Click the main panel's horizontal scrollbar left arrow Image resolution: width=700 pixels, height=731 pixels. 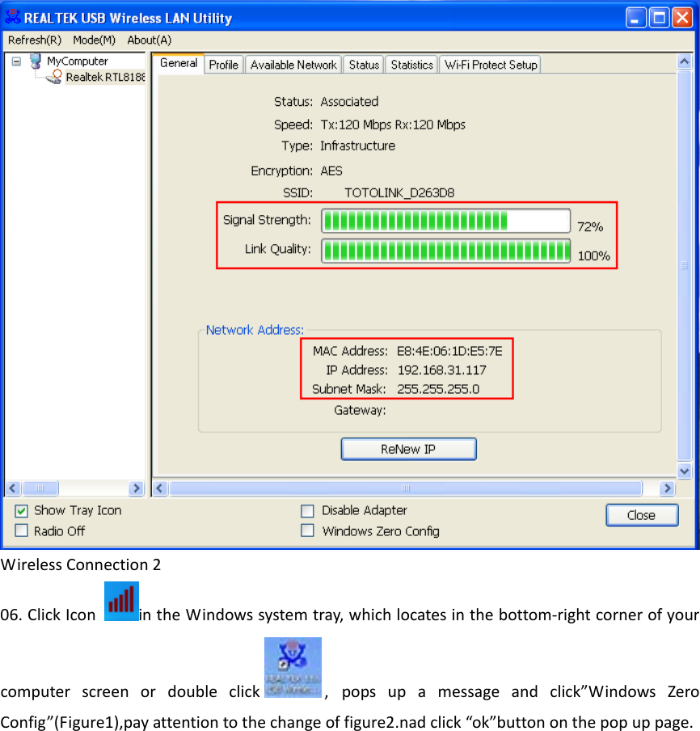pos(160,488)
